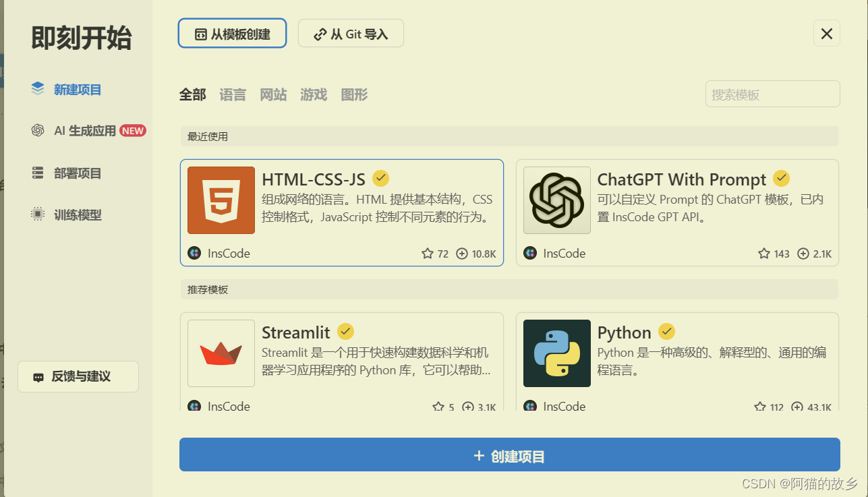Click InsCode author name on ChatGPT With Prompt card
Viewport: 868px width, 497px height.
tap(565, 254)
